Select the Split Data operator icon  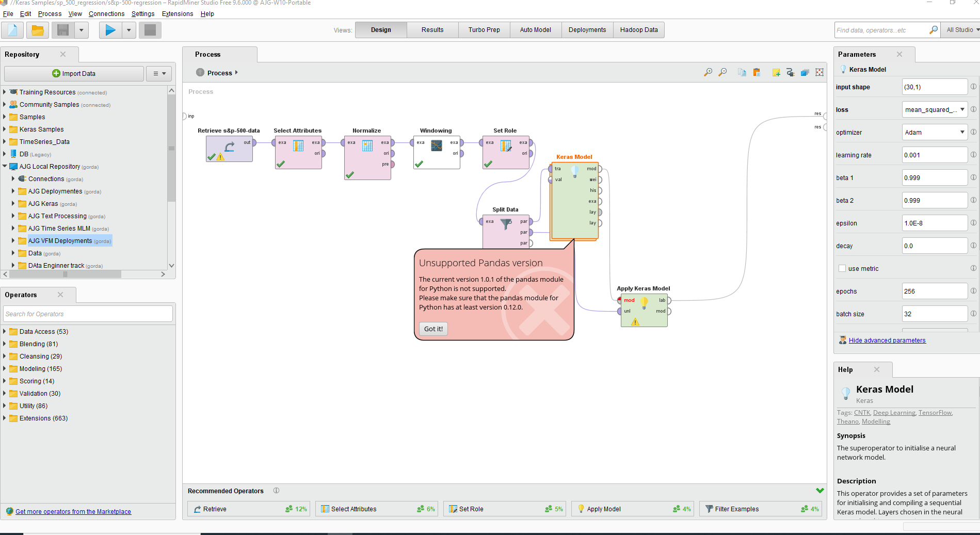[x=506, y=224]
